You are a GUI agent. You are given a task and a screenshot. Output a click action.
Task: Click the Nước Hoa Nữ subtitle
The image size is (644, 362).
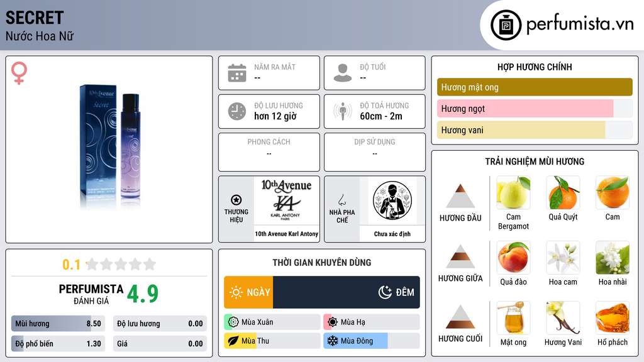pos(40,36)
